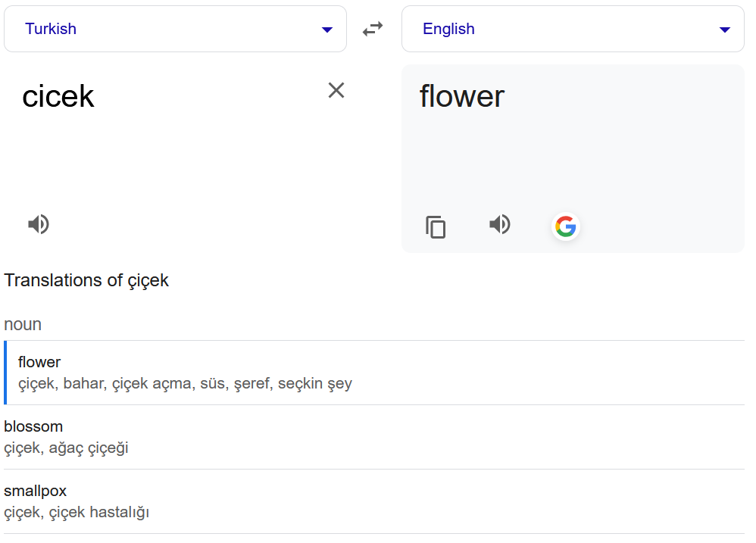The width and height of the screenshot is (756, 543).
Task: Open the Turkish source language dropdown
Action: coord(174,30)
